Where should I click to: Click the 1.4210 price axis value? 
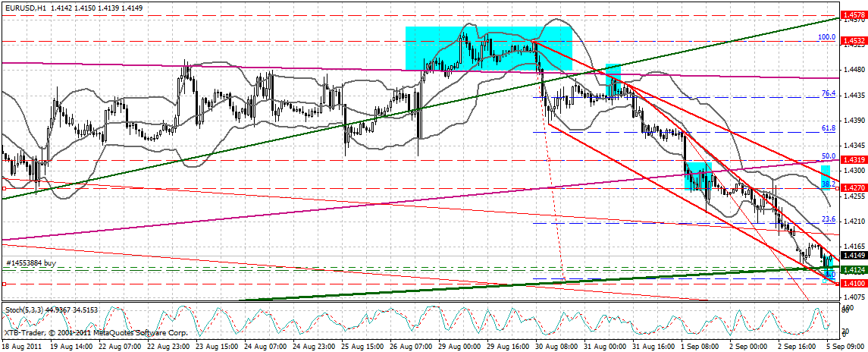click(853, 222)
